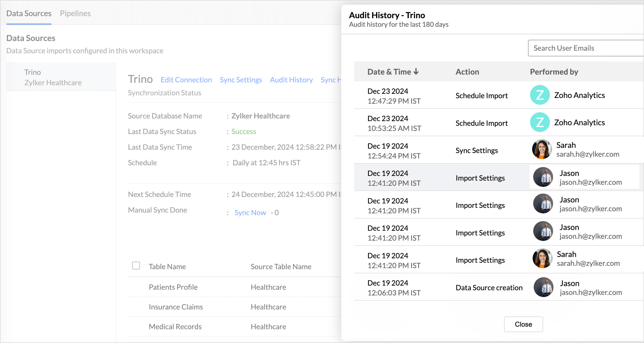Viewport: 644px width, 343px height.
Task: Click the Dec 23 2024 12:47:29 PM entry
Action: (x=394, y=96)
